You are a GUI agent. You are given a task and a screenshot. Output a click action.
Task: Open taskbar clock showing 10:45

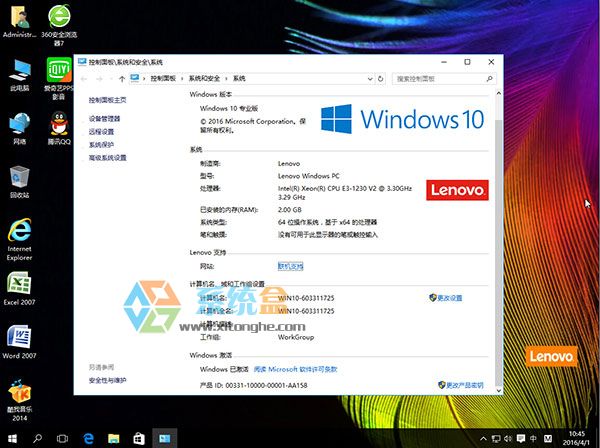click(576, 438)
